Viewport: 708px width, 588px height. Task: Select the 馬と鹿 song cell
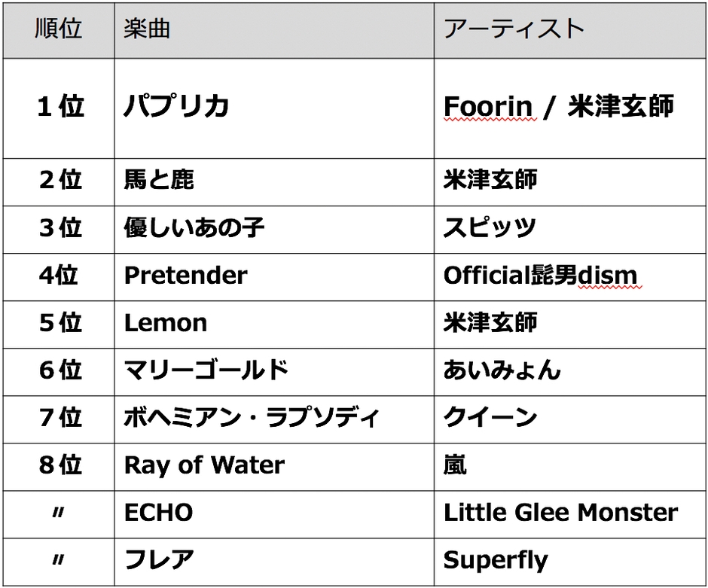pos(159,180)
